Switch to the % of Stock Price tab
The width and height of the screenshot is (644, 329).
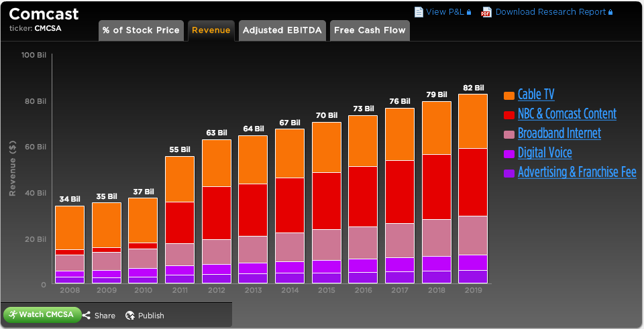coord(141,30)
